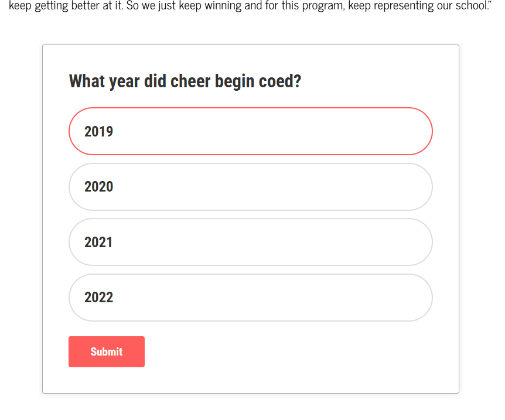This screenshot has width=505, height=420.
Task: Pick the 2021 answer choice
Action: coord(250,242)
